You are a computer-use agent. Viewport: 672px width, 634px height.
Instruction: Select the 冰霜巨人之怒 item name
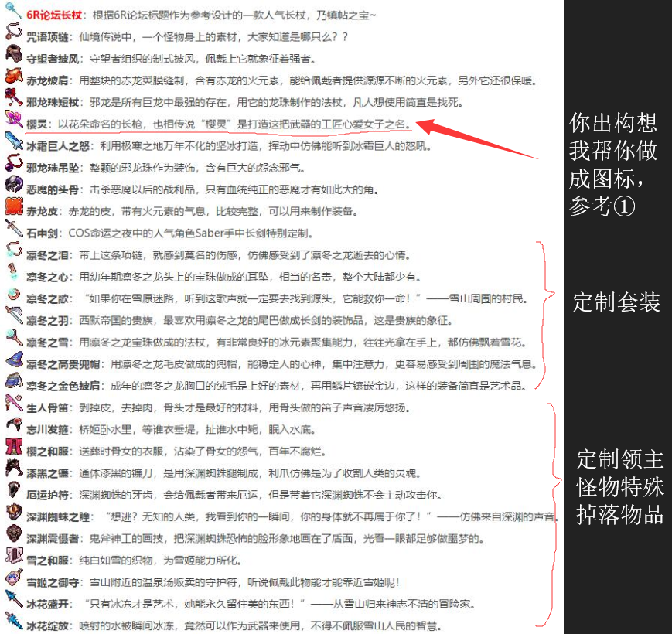(x=58, y=146)
